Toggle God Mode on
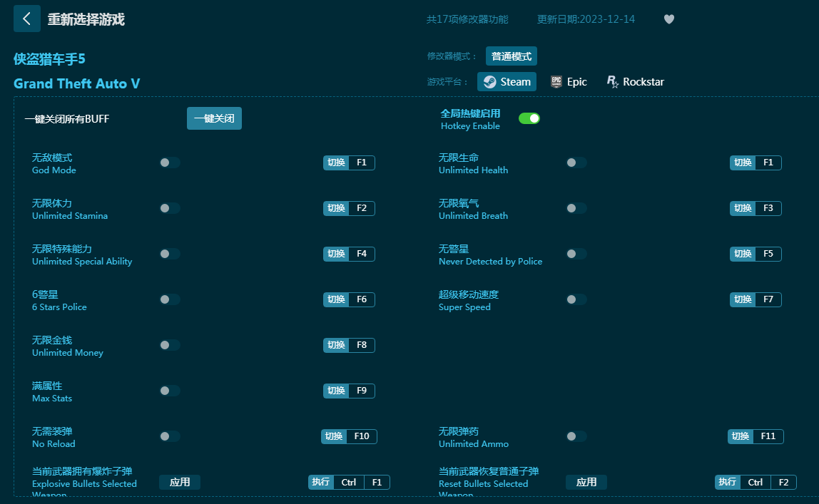 pos(170,163)
